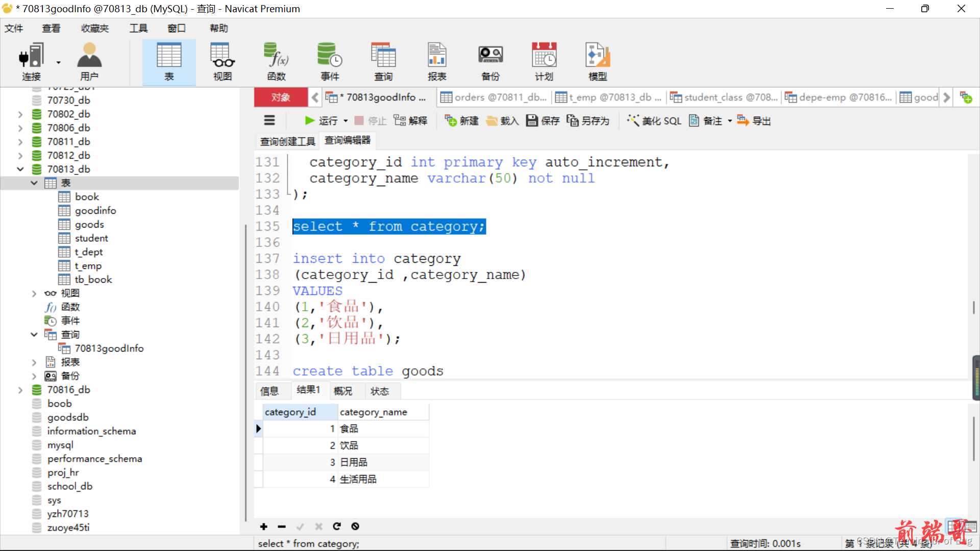Open the 窗口 menu

tap(177, 28)
